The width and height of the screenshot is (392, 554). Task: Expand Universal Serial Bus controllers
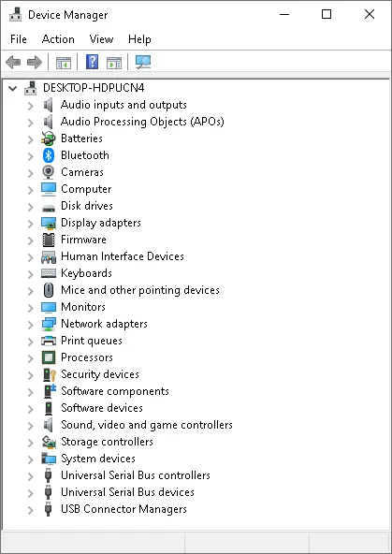[x=31, y=476]
